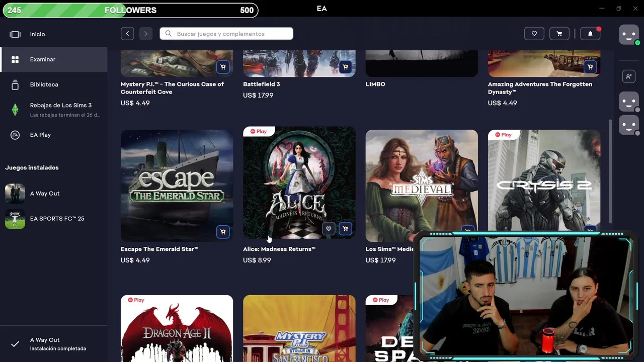
Task: Click the Examinar grid icon
Action: [x=15, y=59]
